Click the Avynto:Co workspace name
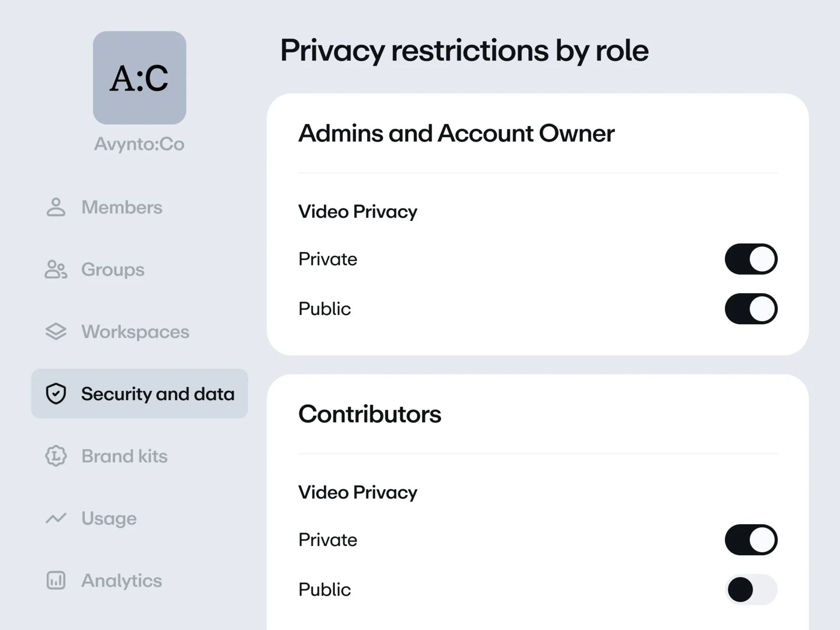The image size is (840, 630). pyautogui.click(x=140, y=144)
